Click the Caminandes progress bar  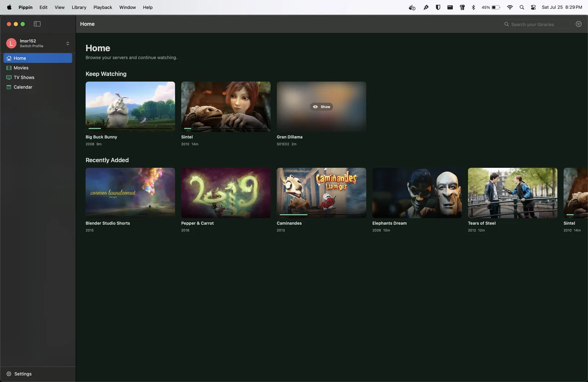tap(322, 215)
